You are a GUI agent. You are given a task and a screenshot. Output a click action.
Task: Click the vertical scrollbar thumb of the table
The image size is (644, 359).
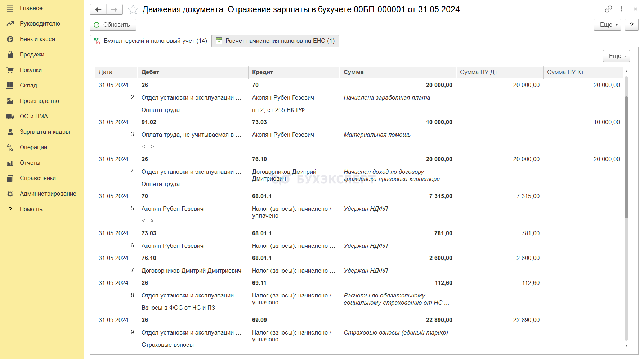[x=626, y=157]
